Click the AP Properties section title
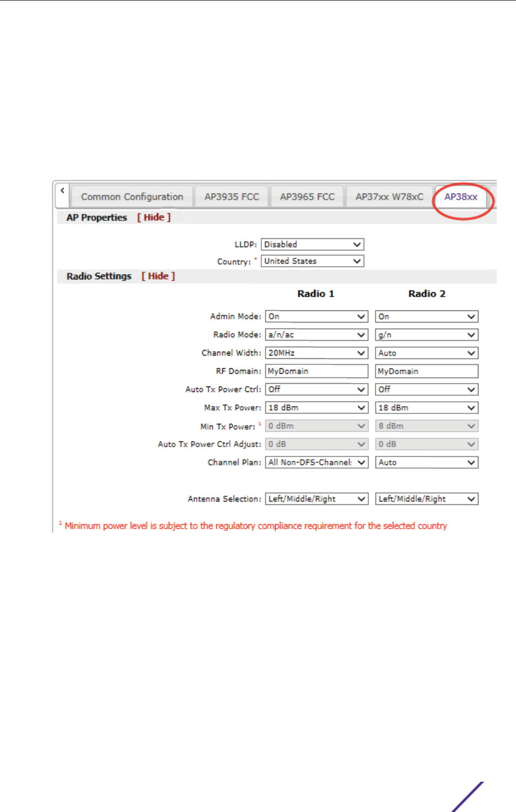516x812 pixels. click(96, 217)
